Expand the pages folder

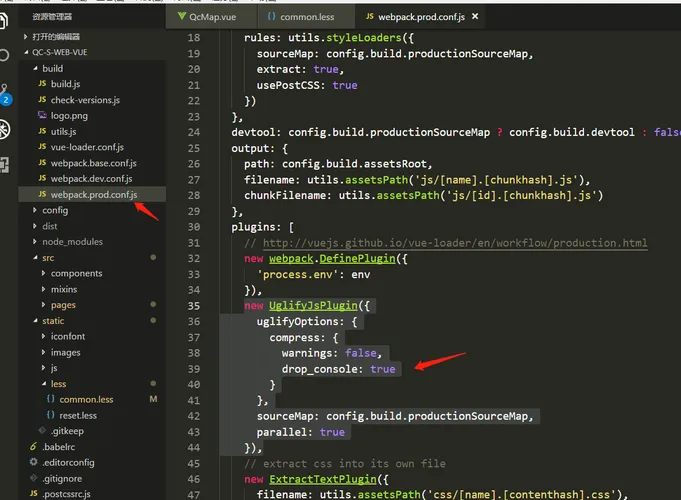(43, 305)
